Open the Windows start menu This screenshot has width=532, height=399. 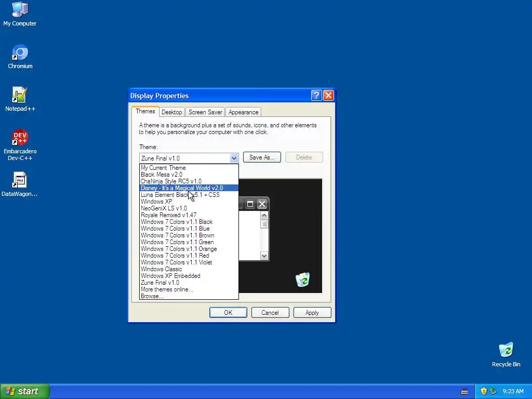click(x=25, y=391)
